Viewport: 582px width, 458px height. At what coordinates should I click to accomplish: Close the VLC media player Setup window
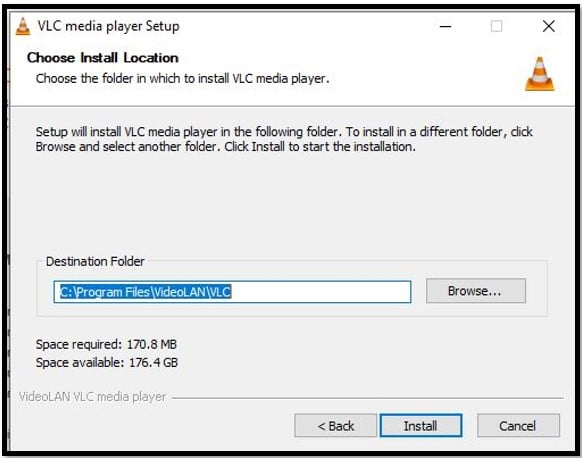pyautogui.click(x=549, y=26)
